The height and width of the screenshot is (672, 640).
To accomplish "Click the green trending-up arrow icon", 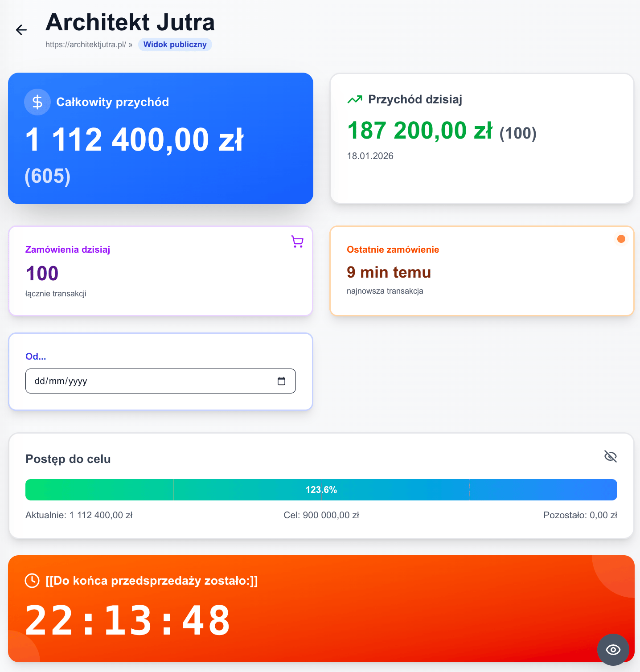I will pos(355,99).
